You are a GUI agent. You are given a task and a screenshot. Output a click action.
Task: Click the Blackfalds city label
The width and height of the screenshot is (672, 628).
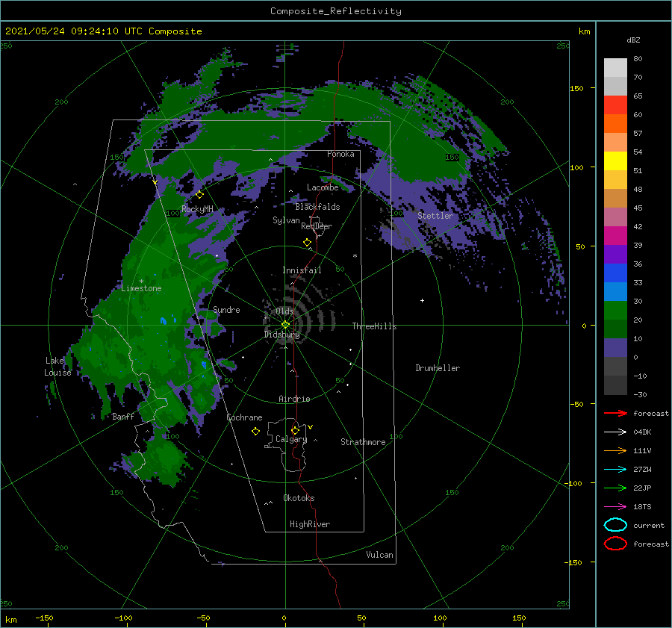(317, 207)
